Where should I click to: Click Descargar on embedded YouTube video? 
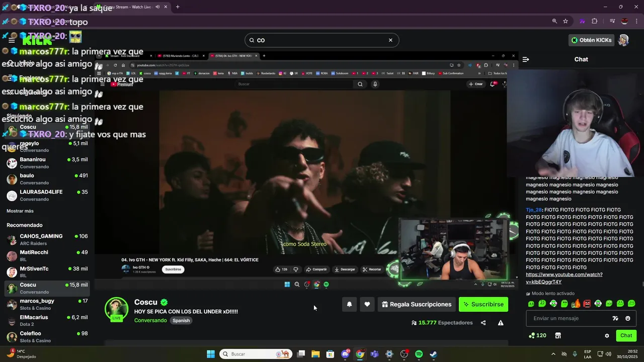(345, 269)
